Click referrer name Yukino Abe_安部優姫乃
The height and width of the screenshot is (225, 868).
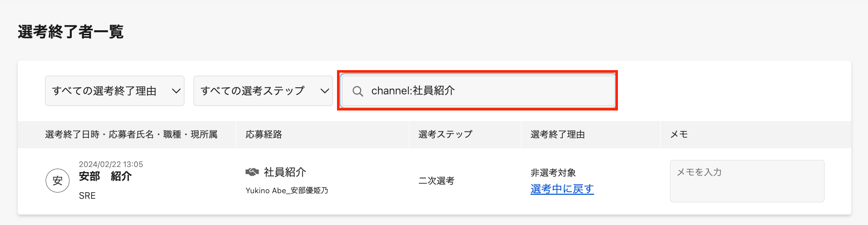[x=286, y=190]
